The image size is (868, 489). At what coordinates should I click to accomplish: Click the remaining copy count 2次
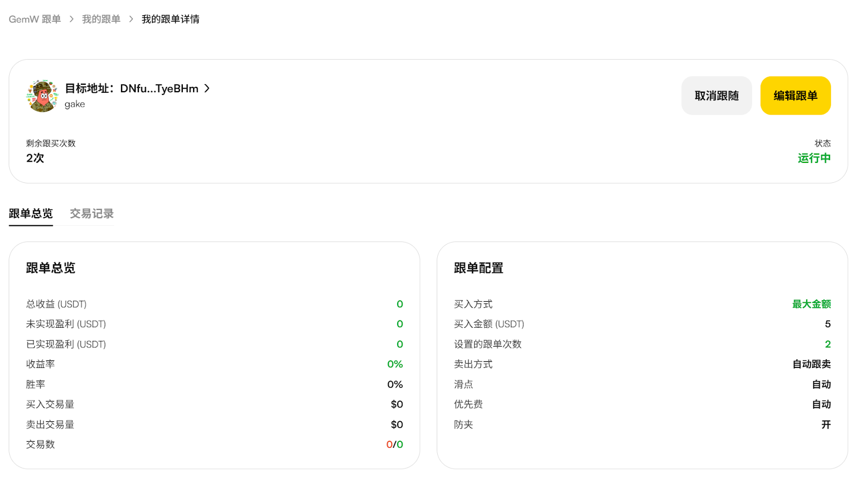click(x=35, y=158)
